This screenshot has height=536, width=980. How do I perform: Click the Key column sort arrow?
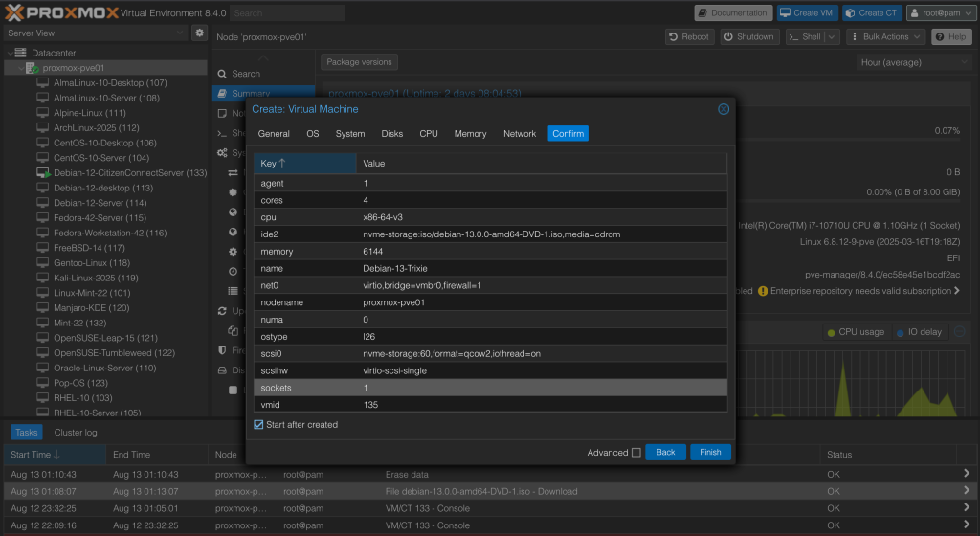(282, 163)
